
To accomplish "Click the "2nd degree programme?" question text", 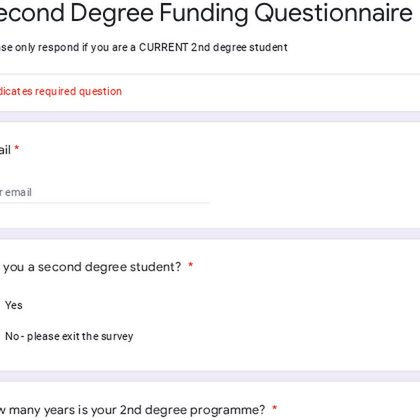I will click(x=133, y=410).
